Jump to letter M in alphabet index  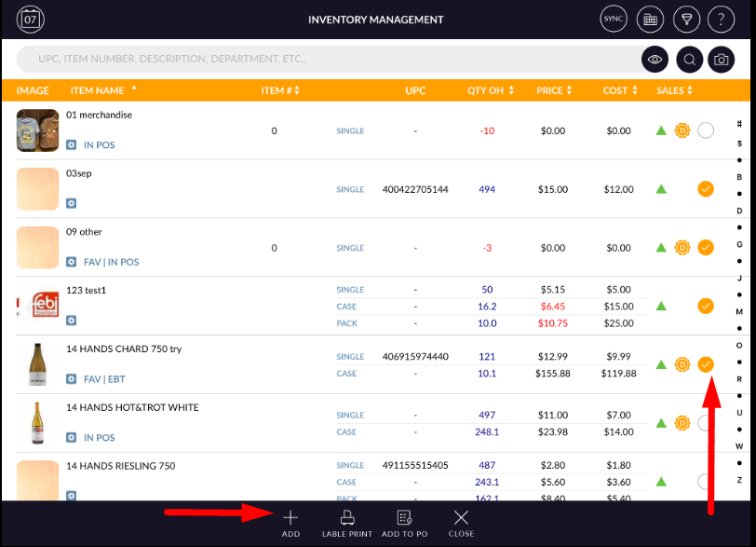739,311
